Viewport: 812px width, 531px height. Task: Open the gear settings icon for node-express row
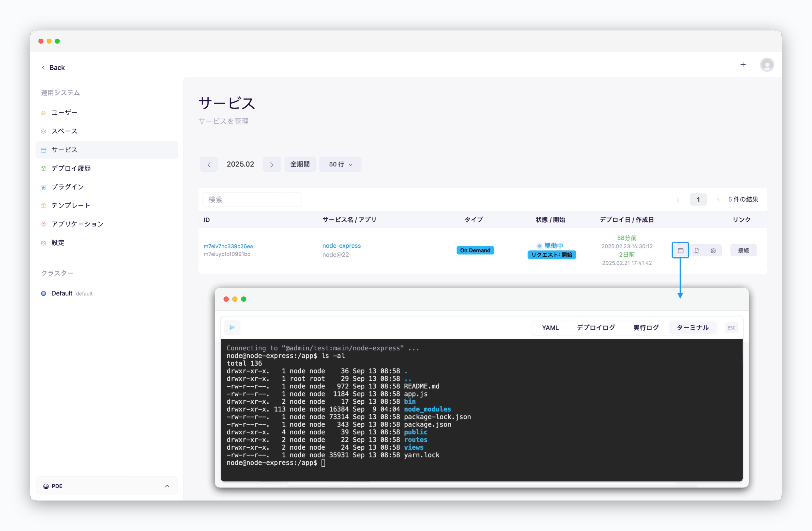coord(713,251)
